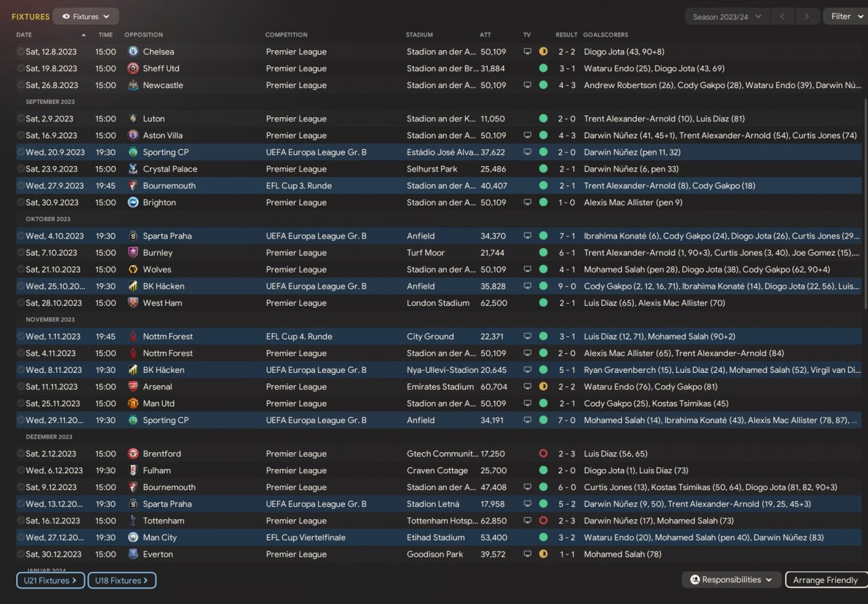Click the 1 - 0 result against Brighton
This screenshot has width=868, height=604.
[567, 203]
